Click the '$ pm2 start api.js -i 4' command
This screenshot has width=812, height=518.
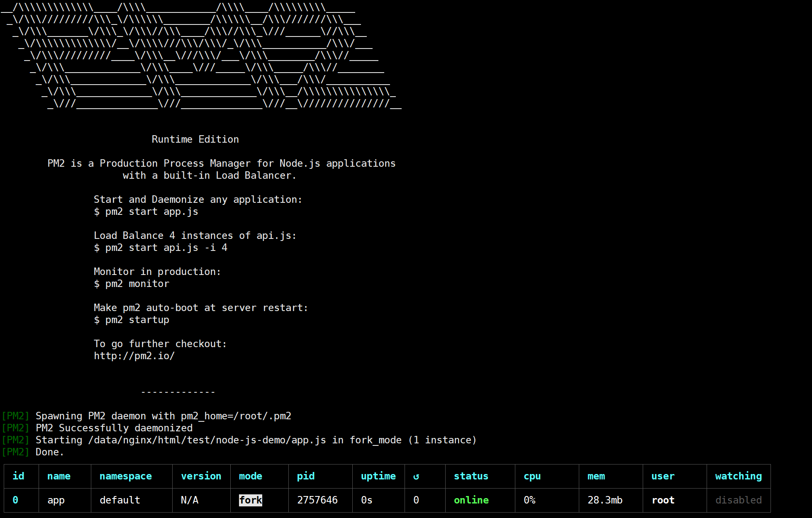[161, 248]
